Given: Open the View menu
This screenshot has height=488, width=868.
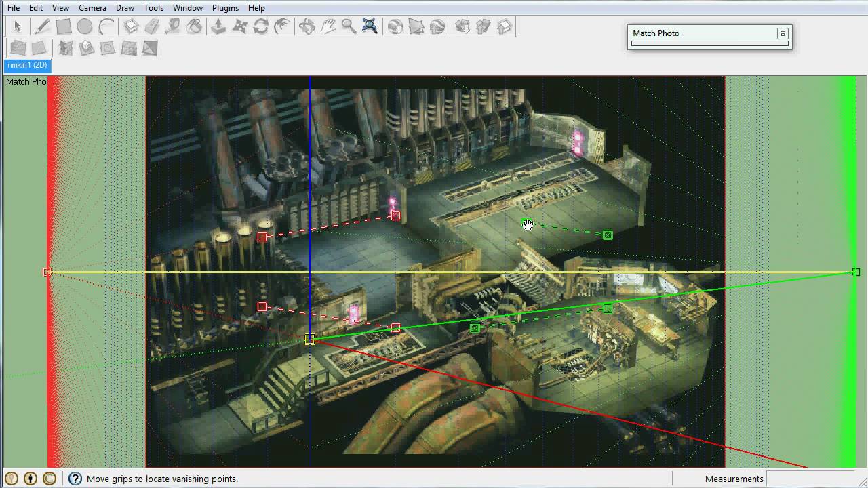Looking at the screenshot, I should [60, 7].
